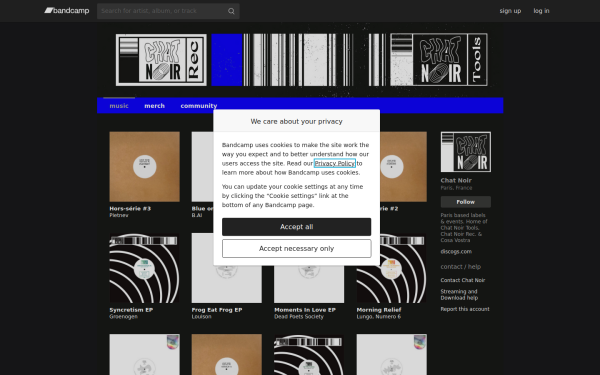Click Report this account link
Image resolution: width=600 pixels, height=375 pixels.
tap(465, 309)
